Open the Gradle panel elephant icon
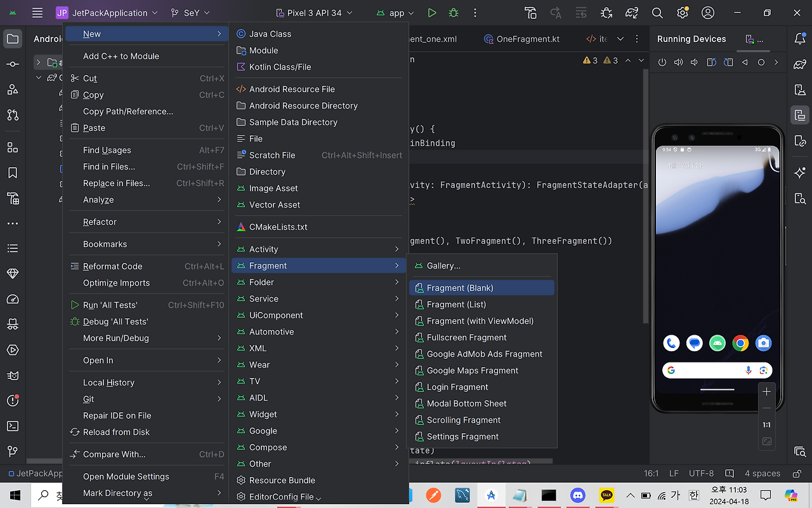This screenshot has height=508, width=812. [800, 63]
